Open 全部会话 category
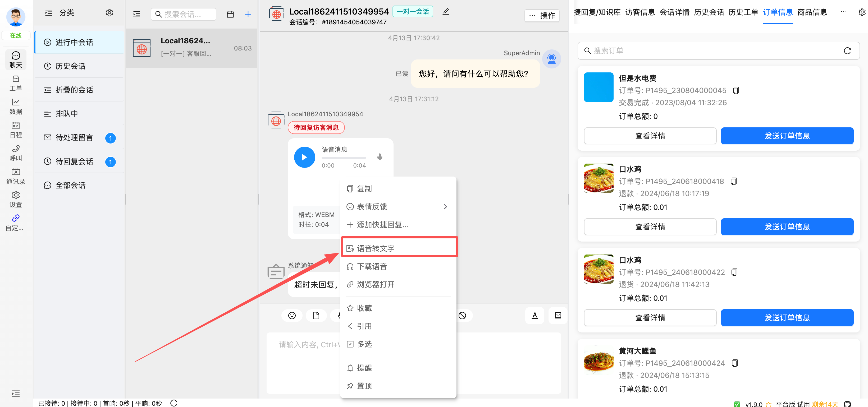The height and width of the screenshot is (407, 868). tap(79, 185)
